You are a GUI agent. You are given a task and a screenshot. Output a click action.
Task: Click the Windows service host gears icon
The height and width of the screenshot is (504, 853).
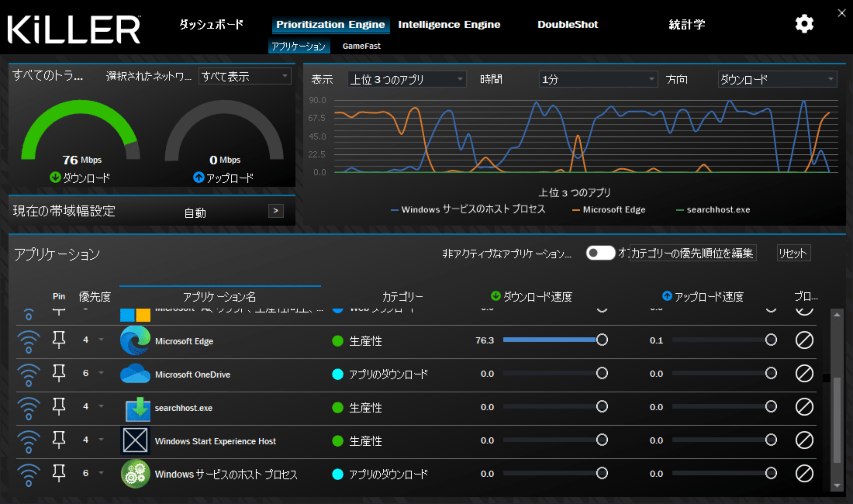click(x=135, y=474)
